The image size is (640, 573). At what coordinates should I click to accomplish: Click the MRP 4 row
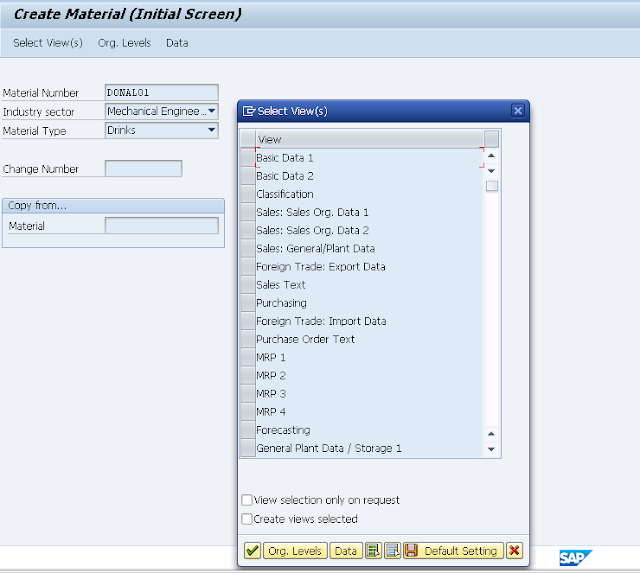(x=369, y=412)
